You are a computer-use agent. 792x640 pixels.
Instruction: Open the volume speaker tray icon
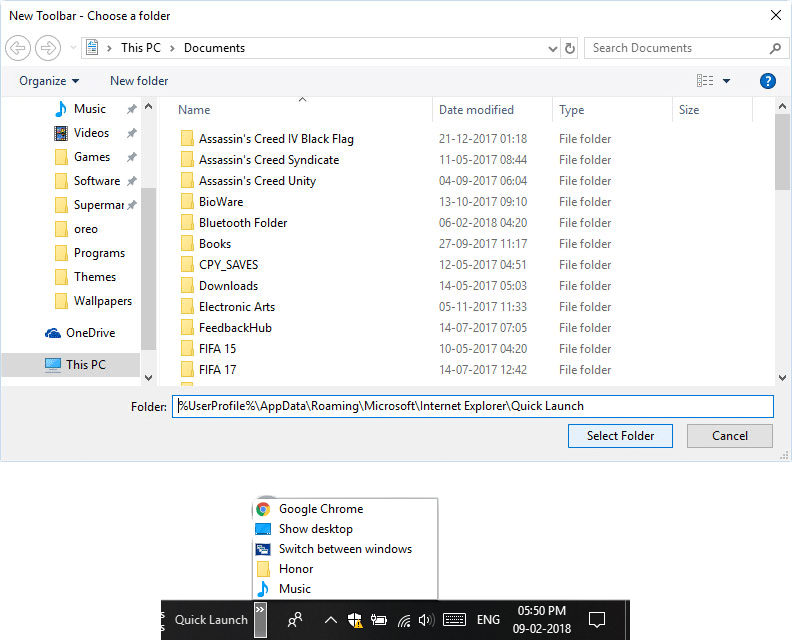[426, 620]
